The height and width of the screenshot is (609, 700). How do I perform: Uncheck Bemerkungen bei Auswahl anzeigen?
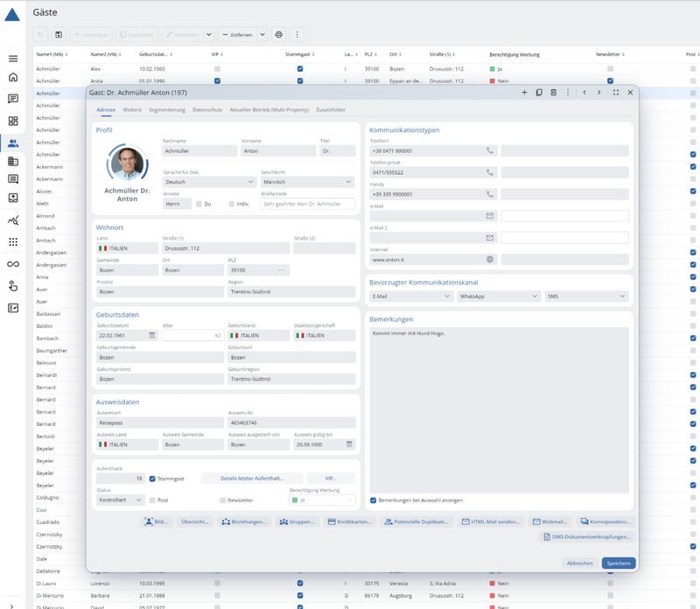tap(375, 500)
